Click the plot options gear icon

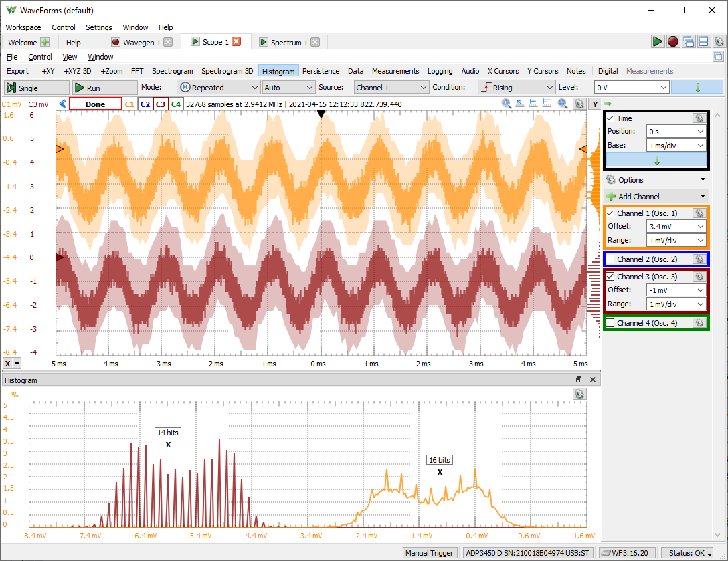pos(579,104)
